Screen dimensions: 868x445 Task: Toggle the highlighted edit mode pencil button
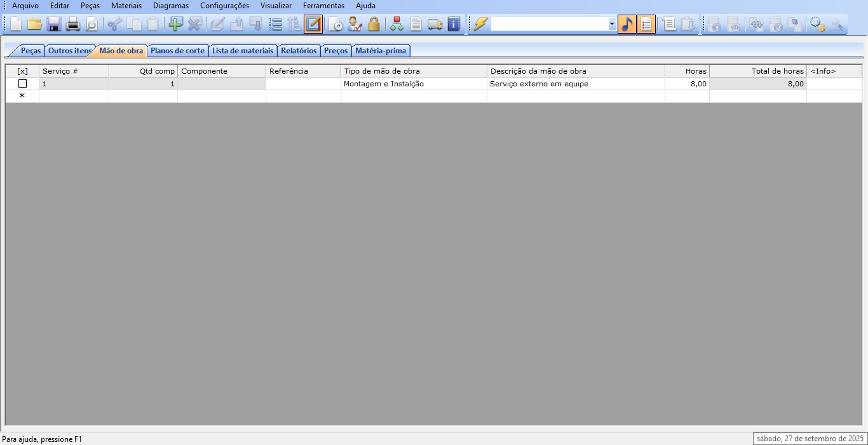[313, 25]
